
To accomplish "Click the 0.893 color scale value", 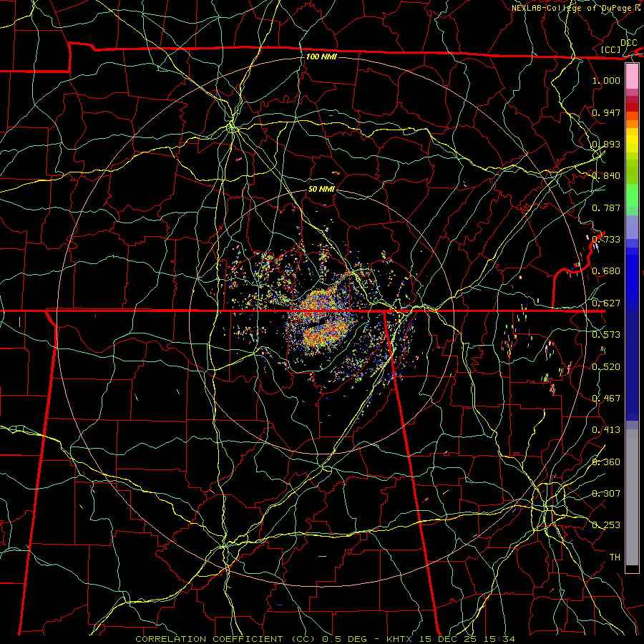I will point(606,144).
